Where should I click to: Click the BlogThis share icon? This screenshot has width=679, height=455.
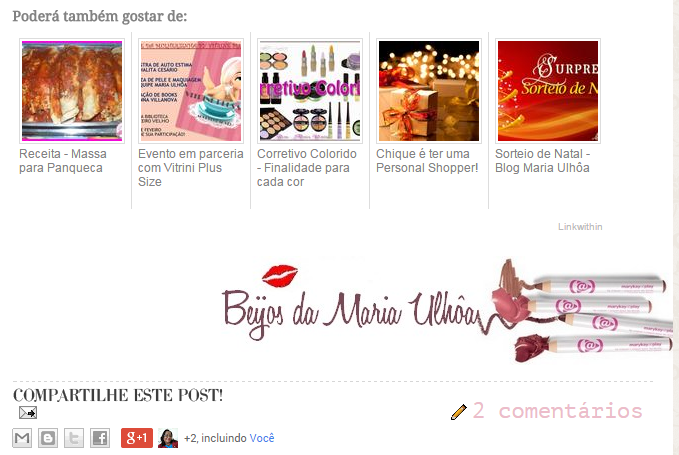(48, 438)
